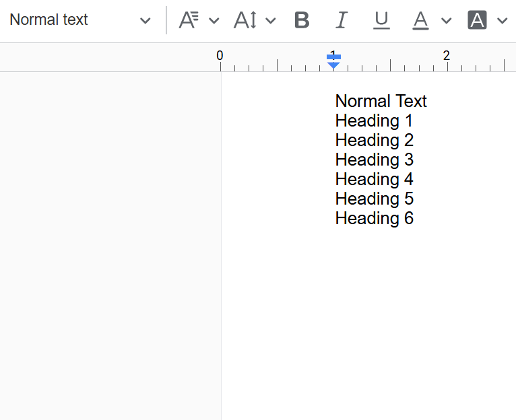Click the line 'Heading 3'
Screen dimensions: 516x420
pos(375,160)
